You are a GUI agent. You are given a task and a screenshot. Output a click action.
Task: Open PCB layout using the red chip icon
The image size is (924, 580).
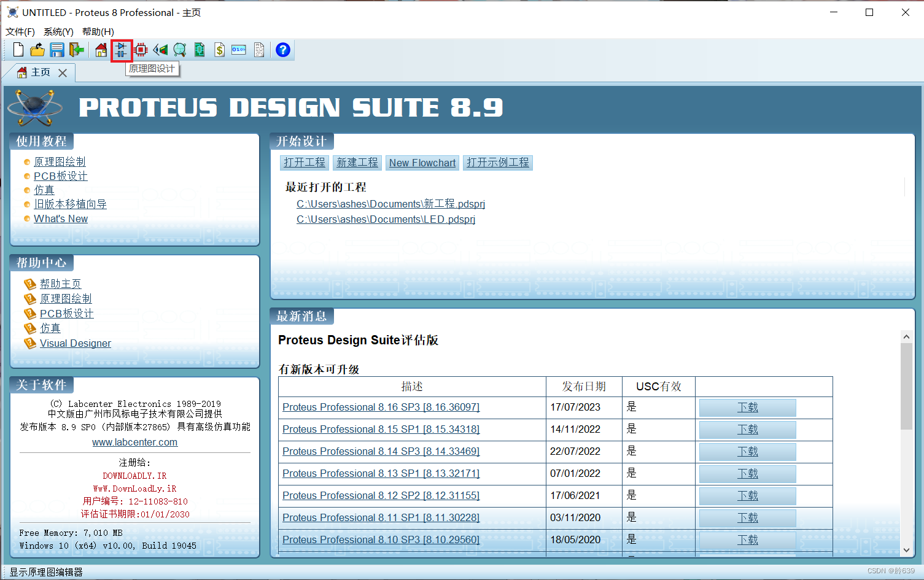coord(140,50)
